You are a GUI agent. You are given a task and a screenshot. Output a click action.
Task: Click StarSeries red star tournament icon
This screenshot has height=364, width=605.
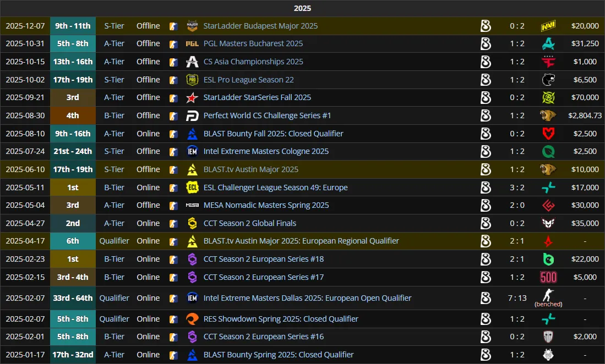click(x=192, y=97)
